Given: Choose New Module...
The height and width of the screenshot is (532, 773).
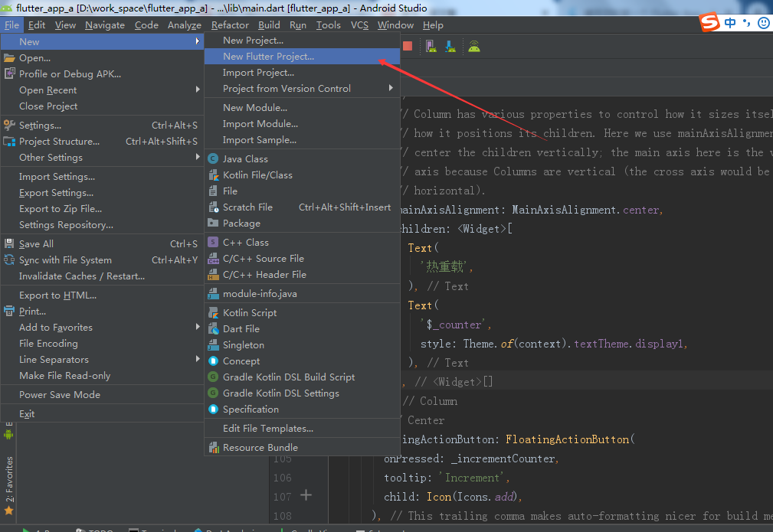Looking at the screenshot, I should [302, 107].
